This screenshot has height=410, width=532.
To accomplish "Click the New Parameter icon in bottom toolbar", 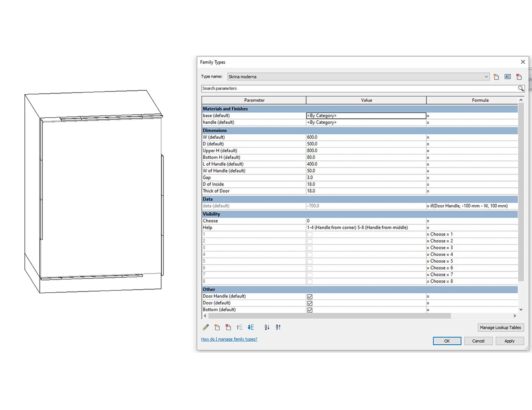I will [217, 327].
